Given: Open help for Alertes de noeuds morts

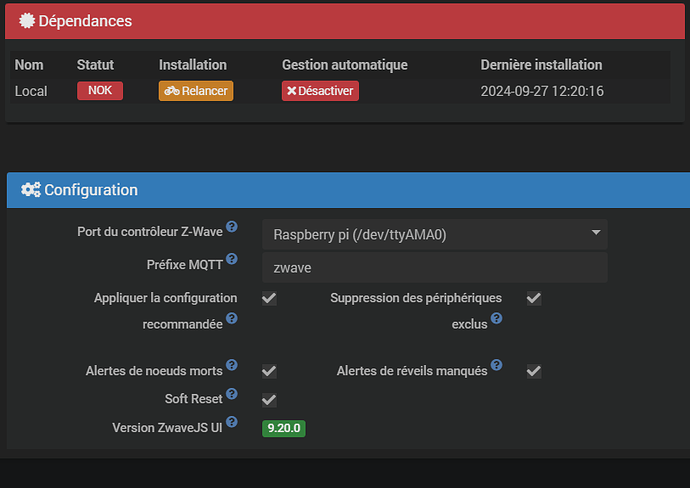Looking at the screenshot, I should pyautogui.click(x=232, y=365).
